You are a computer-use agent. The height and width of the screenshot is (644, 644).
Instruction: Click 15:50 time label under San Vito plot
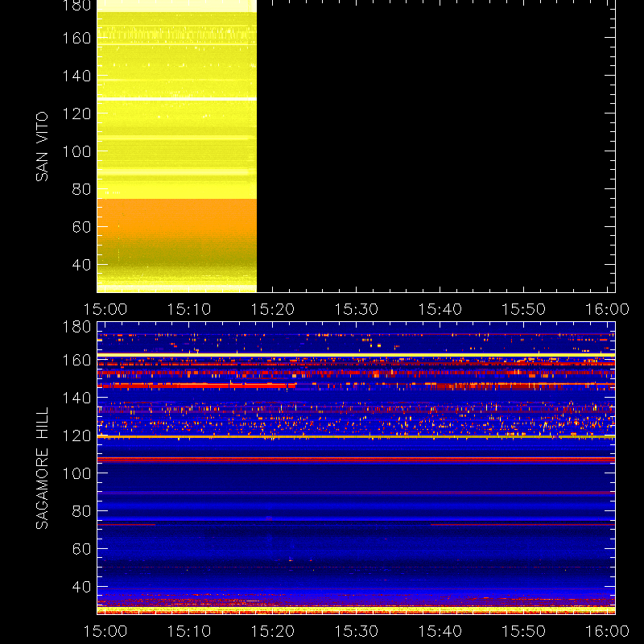click(524, 309)
